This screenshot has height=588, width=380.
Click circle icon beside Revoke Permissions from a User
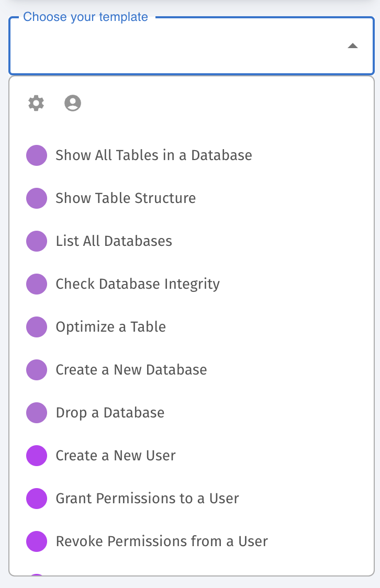pyautogui.click(x=37, y=541)
